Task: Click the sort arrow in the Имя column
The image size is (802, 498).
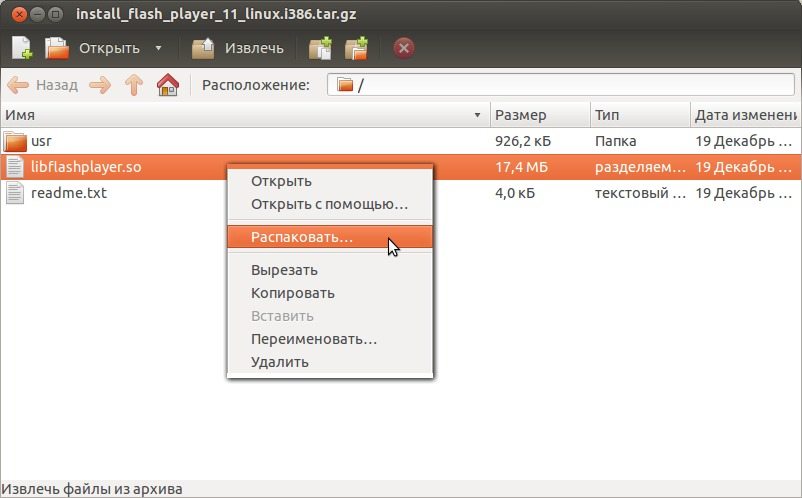Action: pos(477,115)
